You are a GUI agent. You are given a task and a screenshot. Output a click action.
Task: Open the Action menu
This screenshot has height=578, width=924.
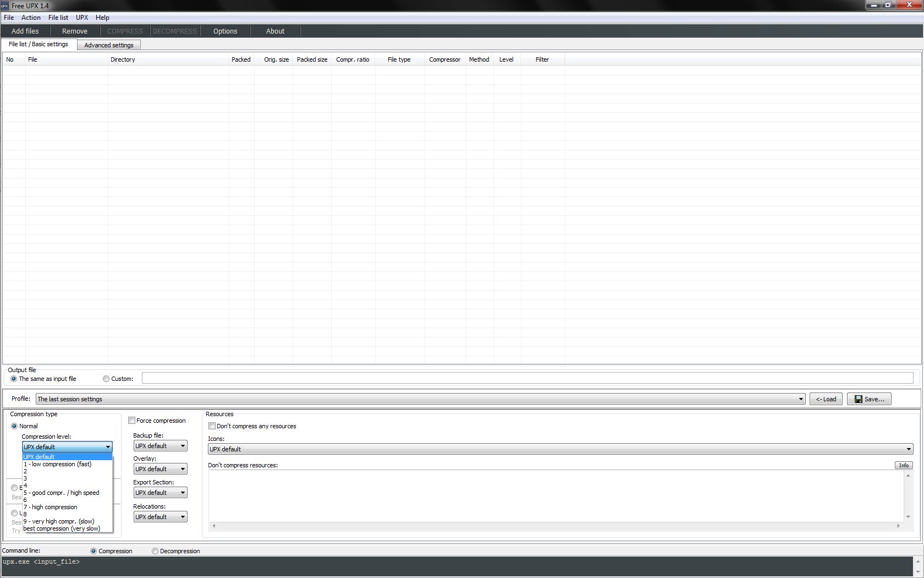(x=31, y=18)
